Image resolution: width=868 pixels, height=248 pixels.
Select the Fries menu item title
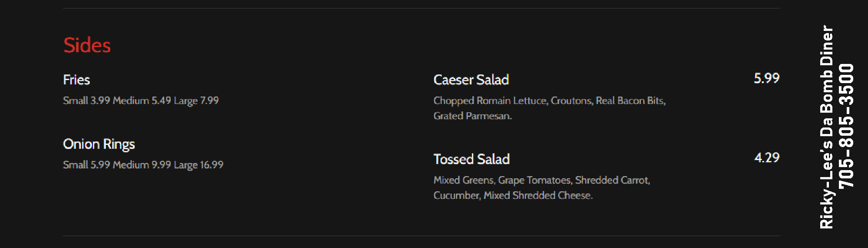[x=76, y=80]
